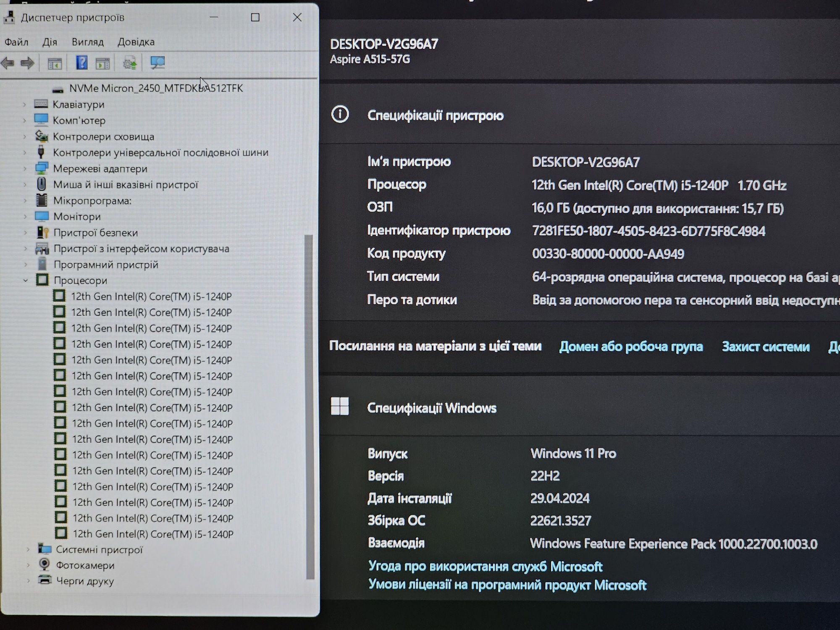Click the Device Manager vertical scrollbar thumb
This screenshot has height=630, width=840.
[310, 407]
